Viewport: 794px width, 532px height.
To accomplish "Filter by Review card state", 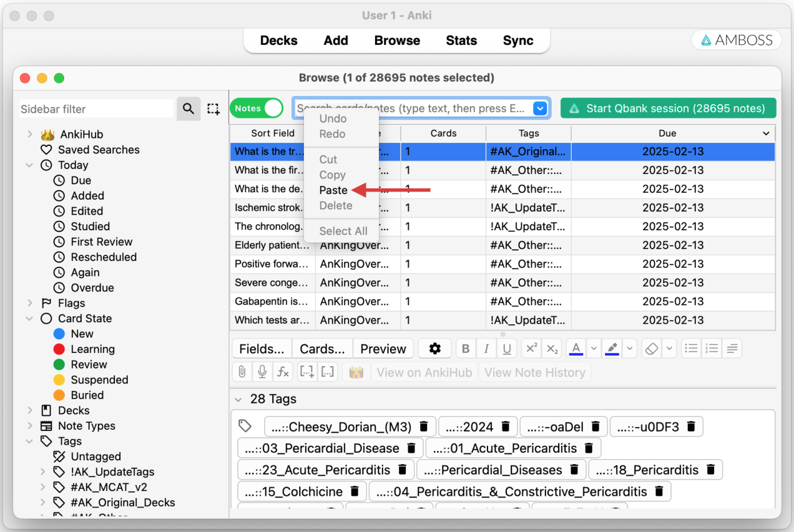I will [80, 364].
